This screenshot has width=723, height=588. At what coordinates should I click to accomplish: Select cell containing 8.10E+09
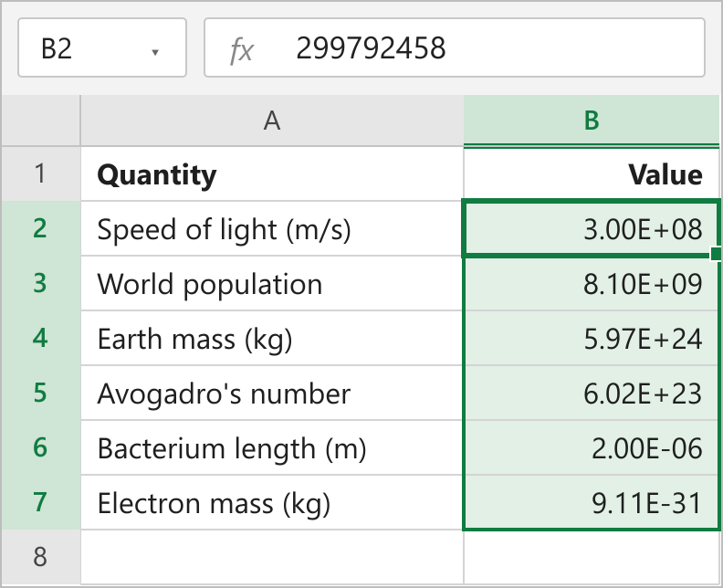tap(592, 283)
